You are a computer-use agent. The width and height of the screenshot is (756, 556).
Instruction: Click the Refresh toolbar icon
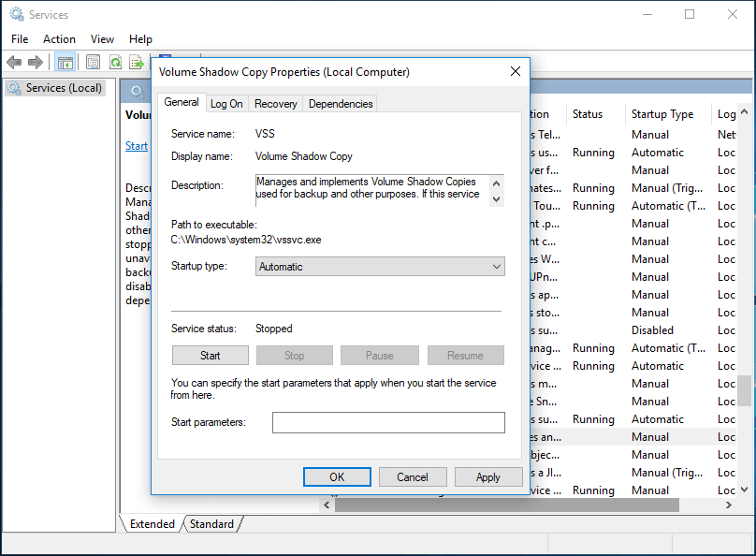115,62
